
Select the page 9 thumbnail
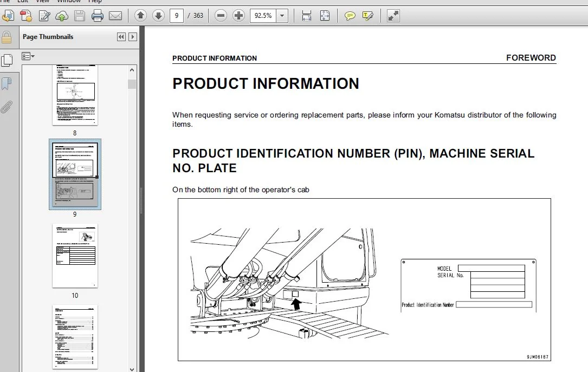click(x=75, y=174)
